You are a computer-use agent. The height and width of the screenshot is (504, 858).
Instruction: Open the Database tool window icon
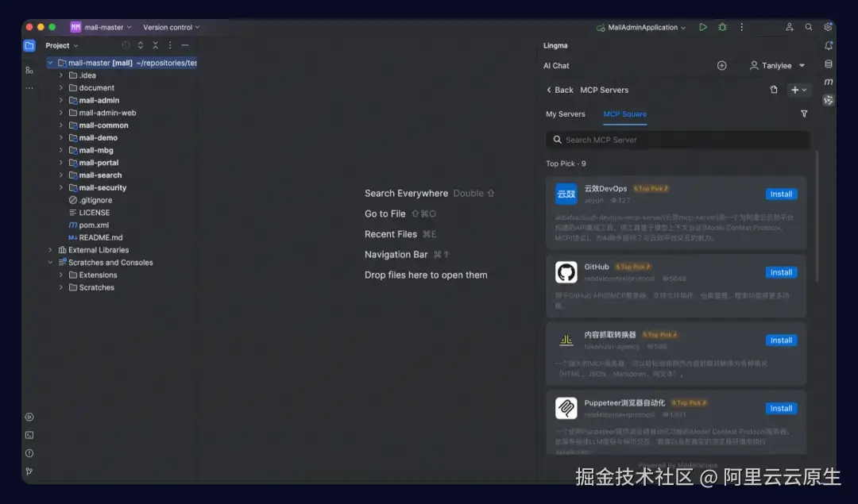pyautogui.click(x=829, y=63)
